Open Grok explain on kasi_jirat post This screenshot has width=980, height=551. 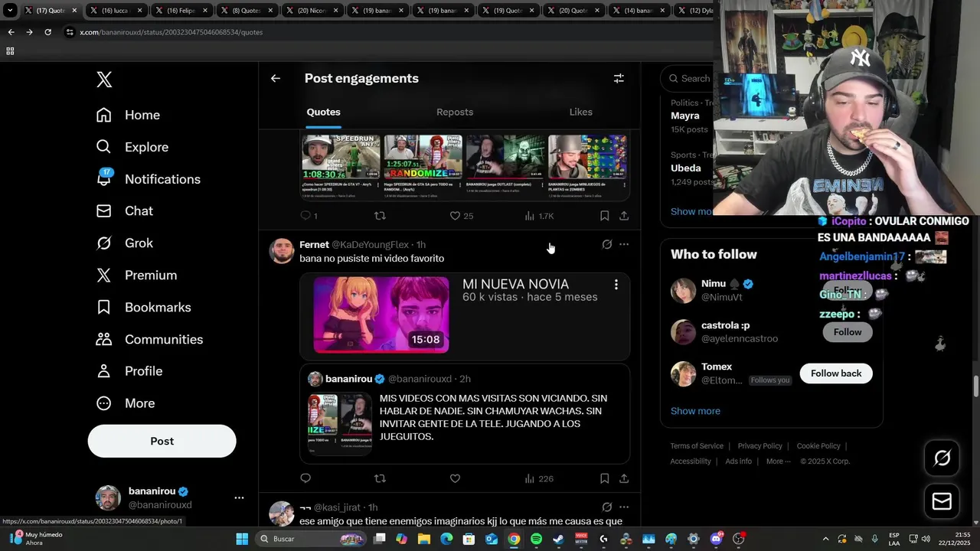pos(606,507)
